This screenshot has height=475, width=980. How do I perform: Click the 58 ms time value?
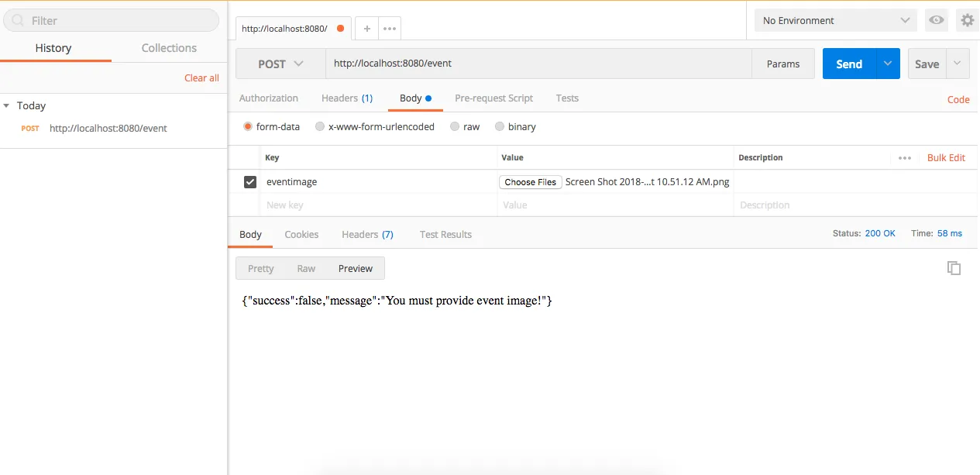949,233
